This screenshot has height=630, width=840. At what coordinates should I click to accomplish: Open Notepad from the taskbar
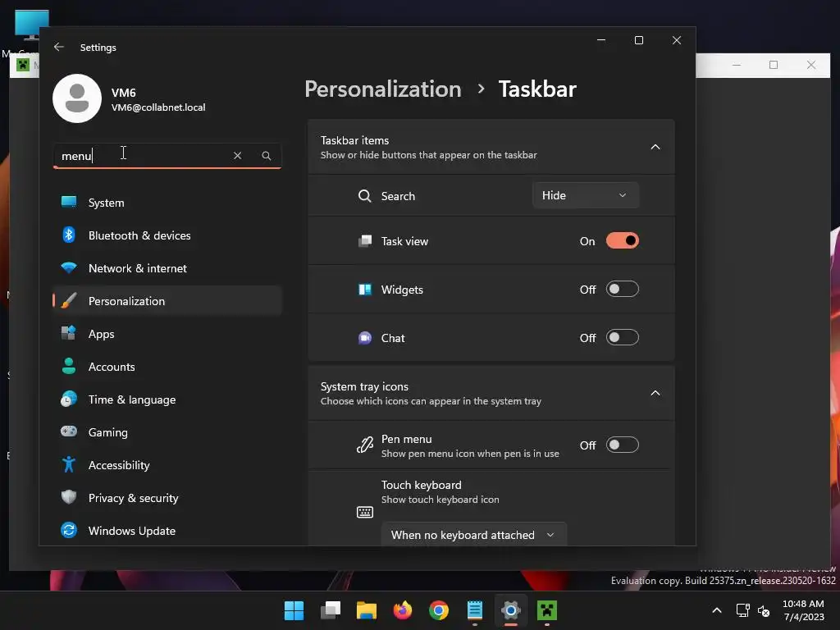pos(475,610)
